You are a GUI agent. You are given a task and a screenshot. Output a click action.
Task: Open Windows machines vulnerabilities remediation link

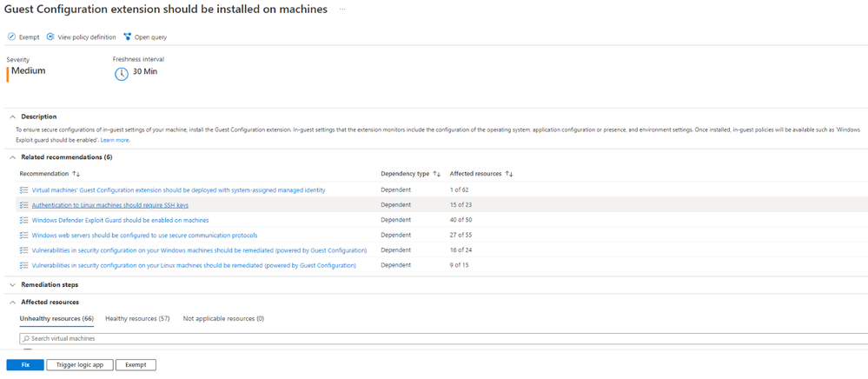pos(199,249)
